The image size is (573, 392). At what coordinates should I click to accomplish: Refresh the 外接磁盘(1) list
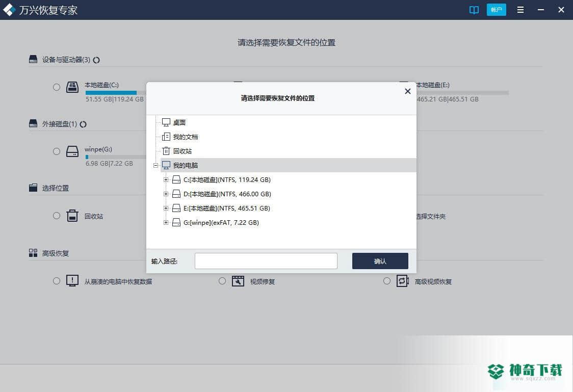click(83, 124)
